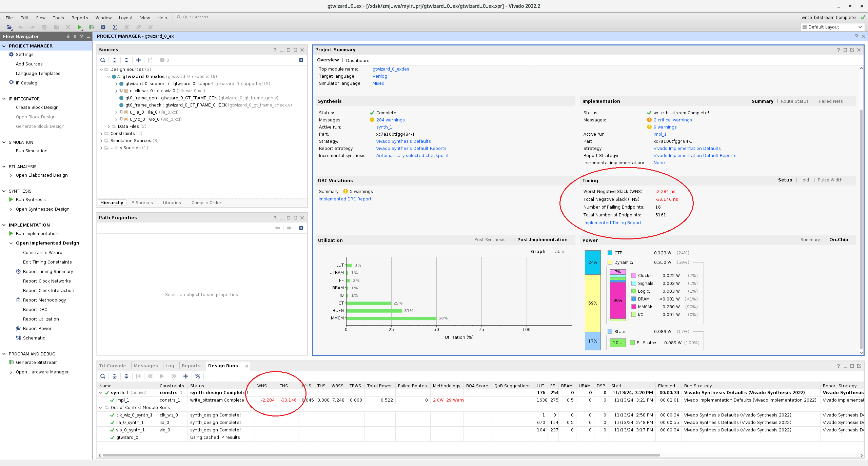
Task: Expand Open Synthesized Design
Action: pyautogui.click(x=11, y=209)
